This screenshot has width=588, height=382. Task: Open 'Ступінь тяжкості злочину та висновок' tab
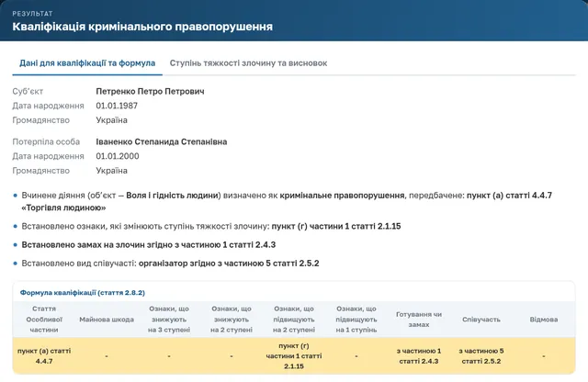pos(248,63)
